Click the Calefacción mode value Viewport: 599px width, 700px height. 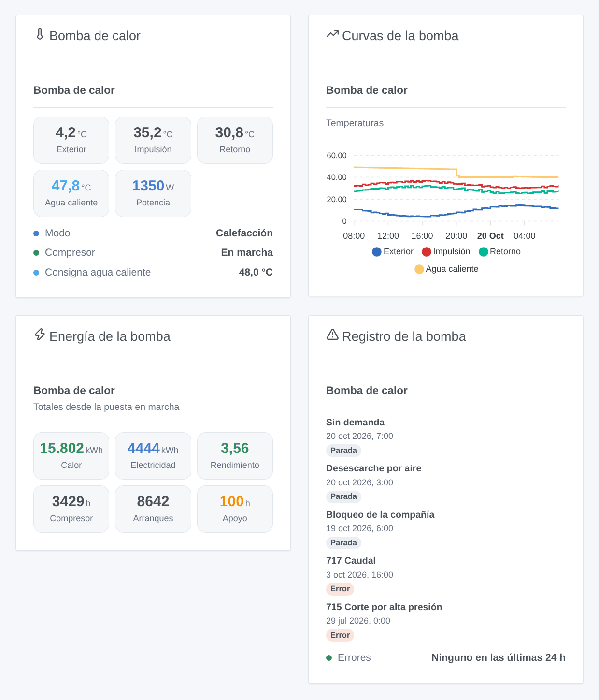(244, 233)
